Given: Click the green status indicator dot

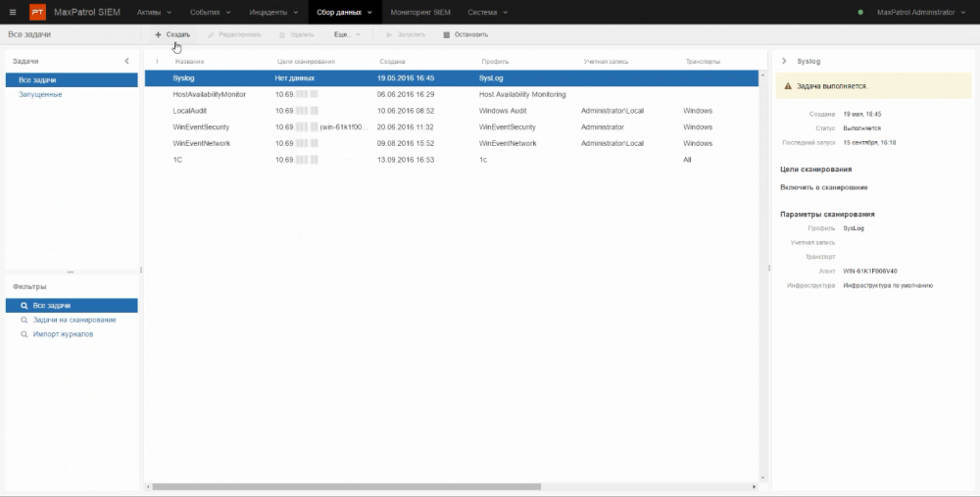Looking at the screenshot, I should tap(860, 12).
